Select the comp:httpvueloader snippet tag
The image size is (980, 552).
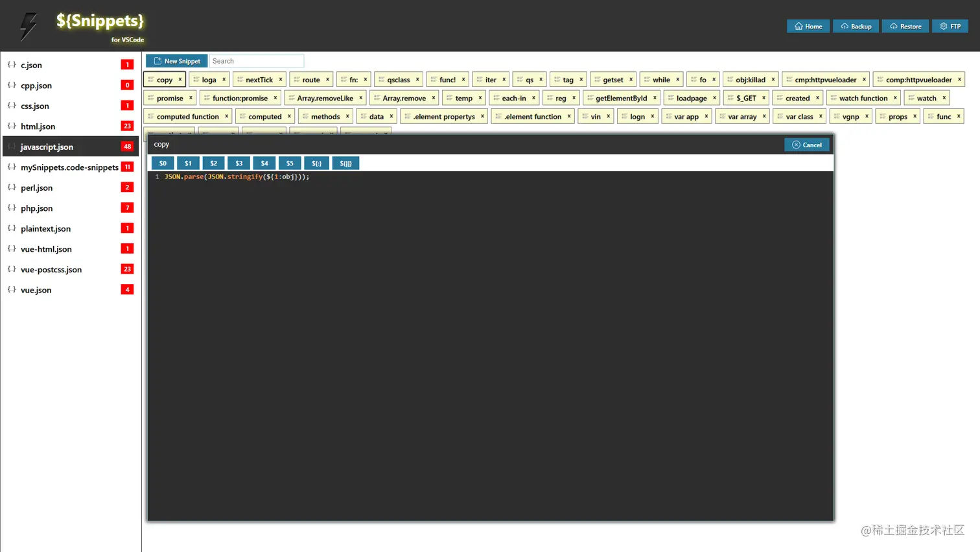click(x=919, y=80)
